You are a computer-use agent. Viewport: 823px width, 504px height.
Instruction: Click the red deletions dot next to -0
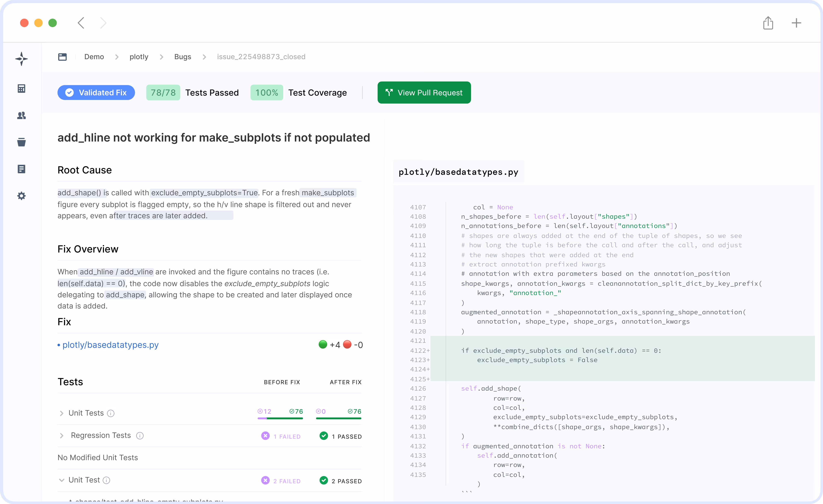[x=347, y=344]
